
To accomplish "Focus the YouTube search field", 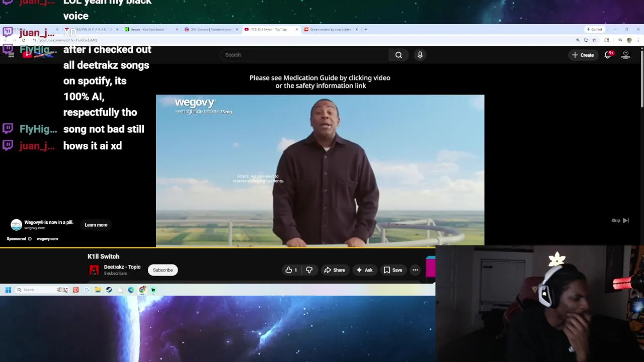I will [x=304, y=55].
